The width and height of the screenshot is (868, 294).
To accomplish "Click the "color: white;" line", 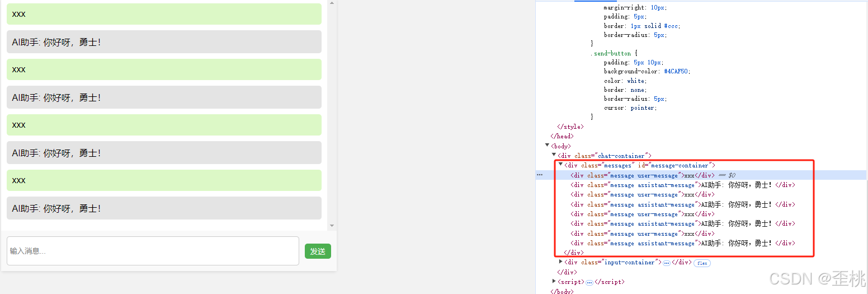I will [x=626, y=81].
